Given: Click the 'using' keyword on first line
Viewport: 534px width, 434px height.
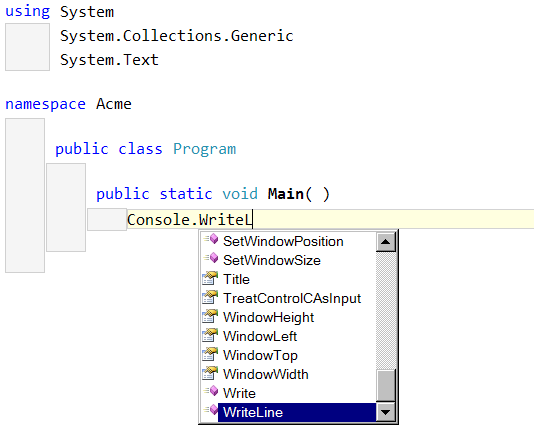Looking at the screenshot, I should tap(28, 11).
